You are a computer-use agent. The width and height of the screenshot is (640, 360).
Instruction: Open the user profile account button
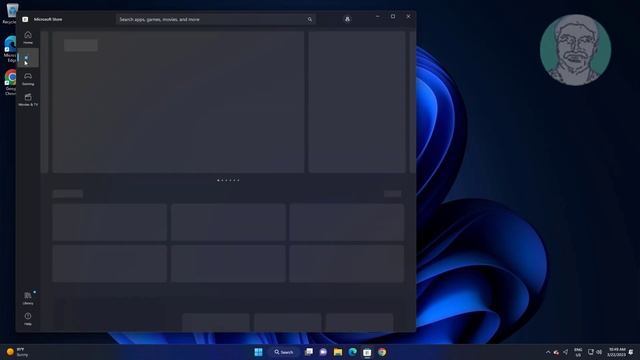pyautogui.click(x=347, y=19)
